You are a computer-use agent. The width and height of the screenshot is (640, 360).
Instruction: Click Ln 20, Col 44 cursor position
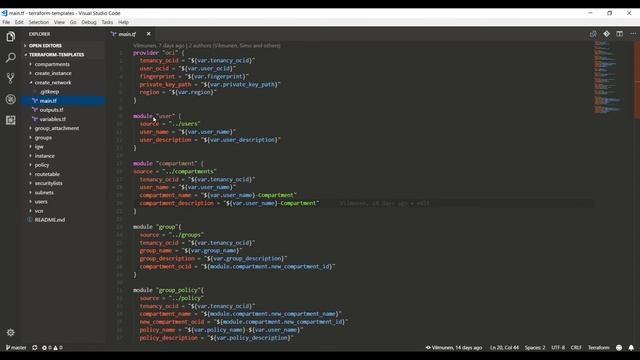point(504,348)
